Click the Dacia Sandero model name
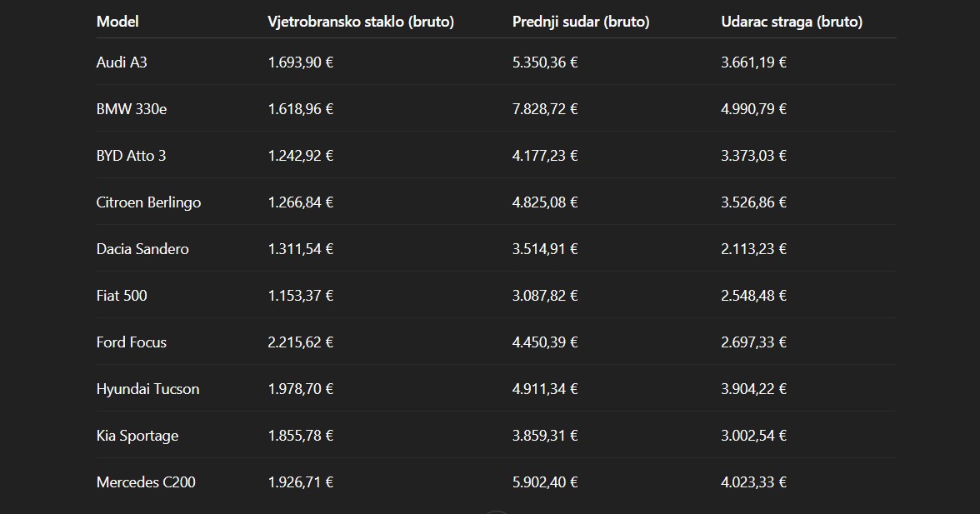Image resolution: width=980 pixels, height=514 pixels. click(x=142, y=248)
